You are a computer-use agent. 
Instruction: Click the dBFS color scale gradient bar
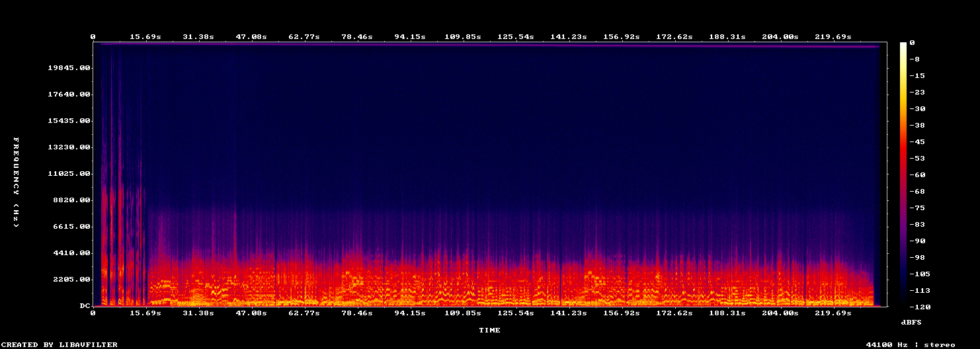pos(903,174)
